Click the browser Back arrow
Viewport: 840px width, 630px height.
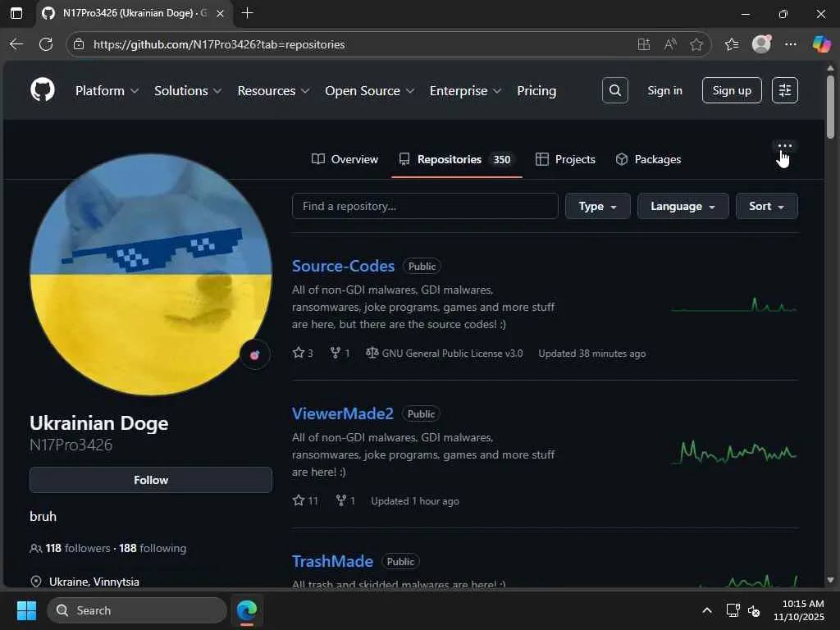click(16, 44)
